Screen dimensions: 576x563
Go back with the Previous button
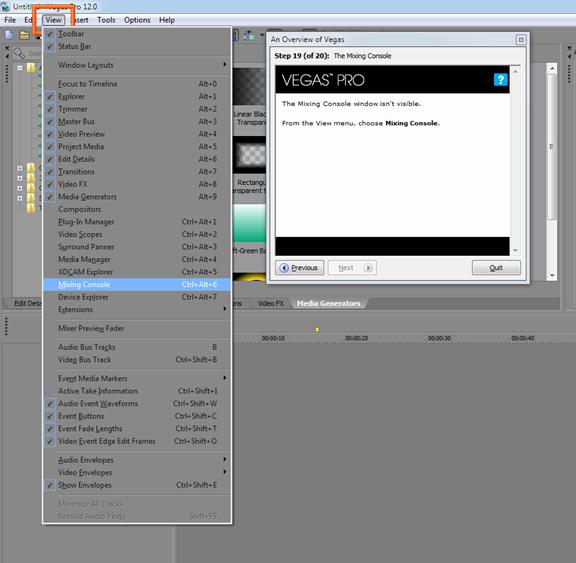click(x=300, y=268)
